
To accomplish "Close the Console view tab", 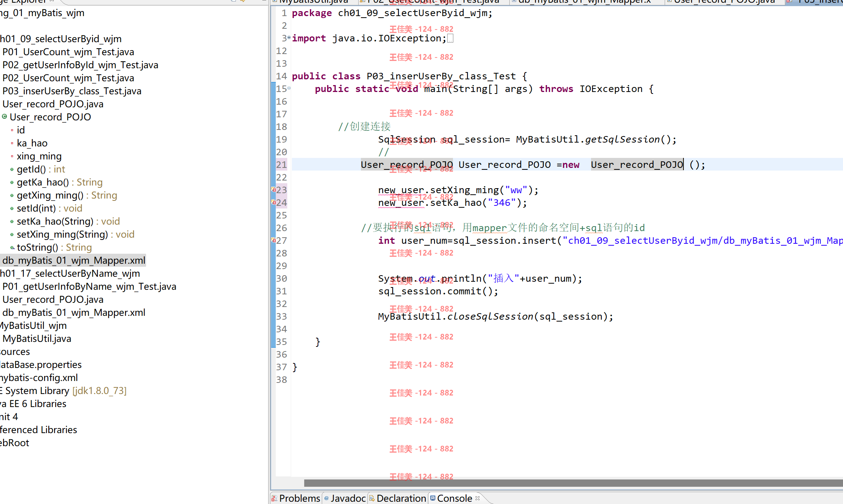I will click(477, 498).
